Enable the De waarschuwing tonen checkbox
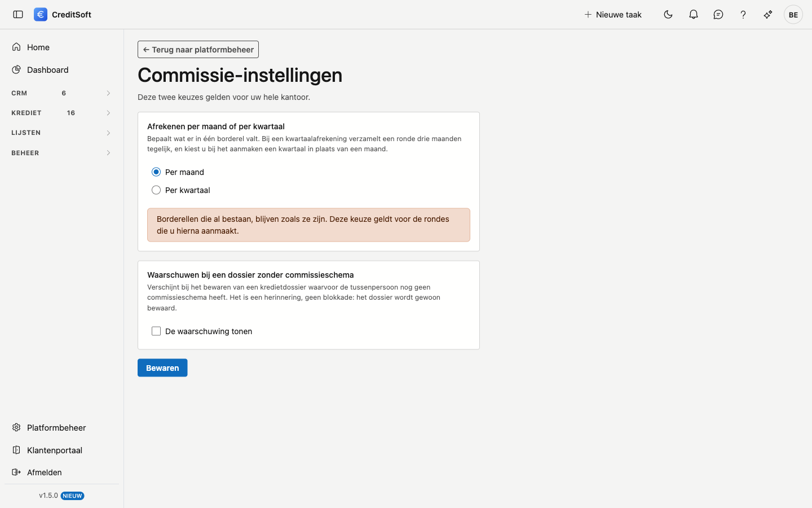This screenshot has height=508, width=812. 156,331
